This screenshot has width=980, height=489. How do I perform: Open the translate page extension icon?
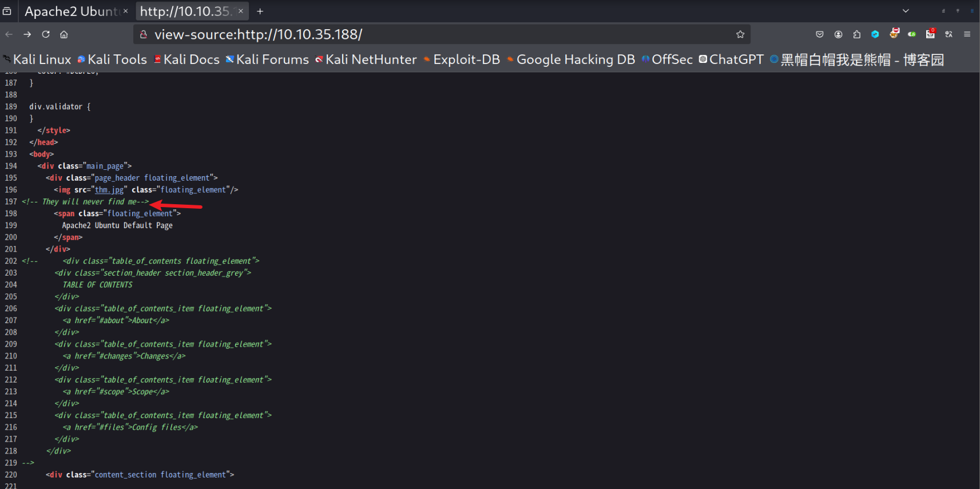click(x=949, y=34)
